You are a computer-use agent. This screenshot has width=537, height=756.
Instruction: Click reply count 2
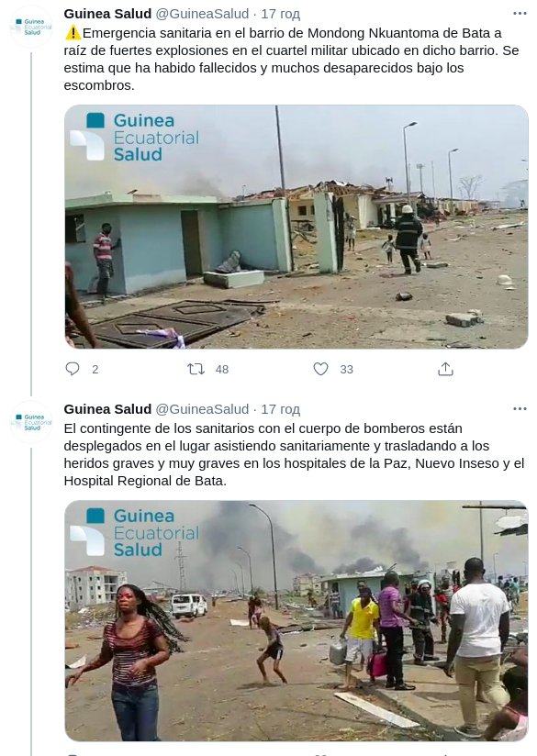[95, 370]
